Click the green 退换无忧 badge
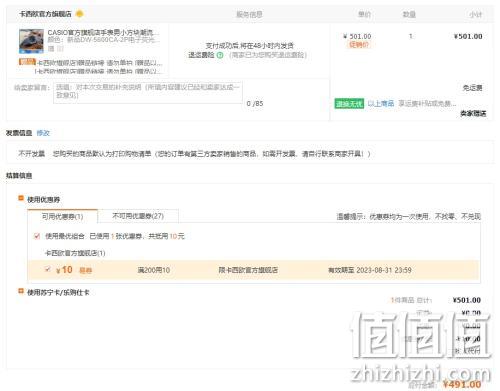The height and width of the screenshot is (391, 500). (349, 104)
